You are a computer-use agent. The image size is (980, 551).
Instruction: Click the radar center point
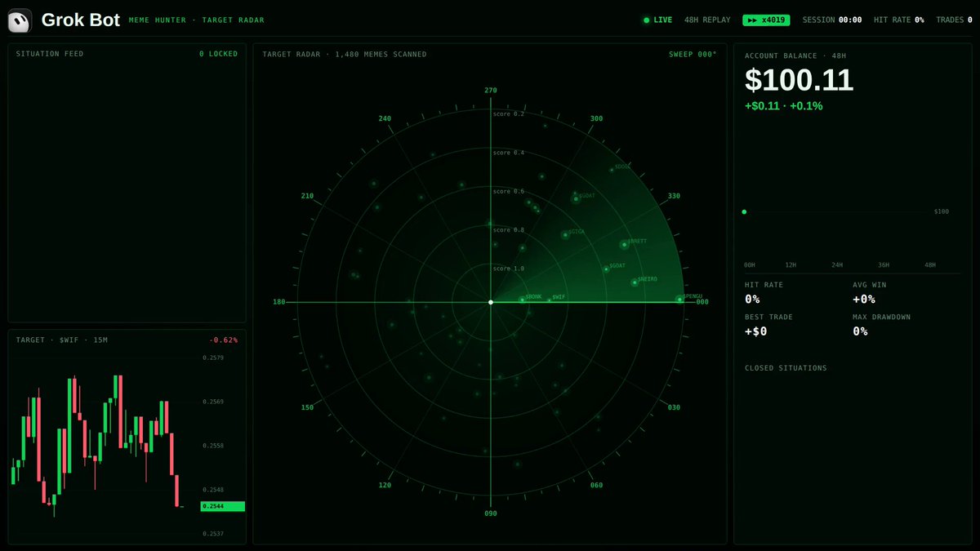tap(491, 302)
